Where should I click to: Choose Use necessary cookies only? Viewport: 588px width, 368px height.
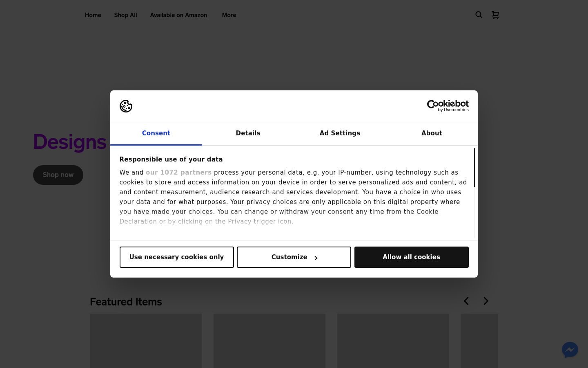click(x=177, y=257)
